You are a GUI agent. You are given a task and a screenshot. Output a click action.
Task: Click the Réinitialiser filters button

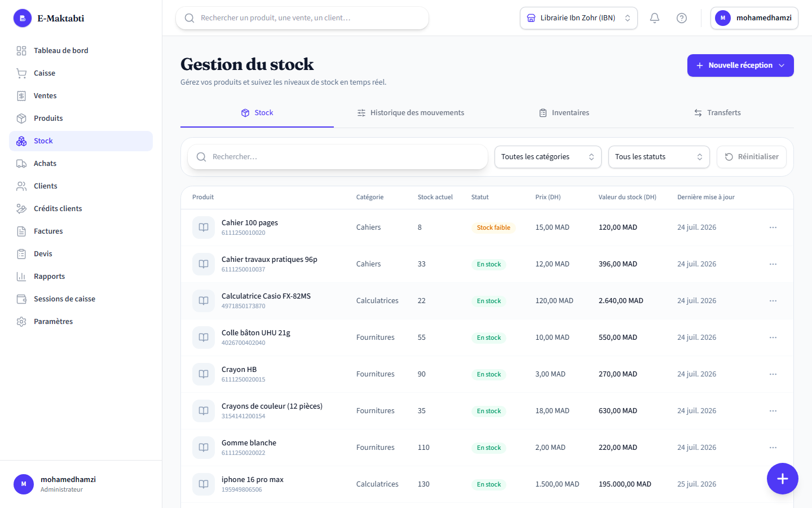point(752,157)
